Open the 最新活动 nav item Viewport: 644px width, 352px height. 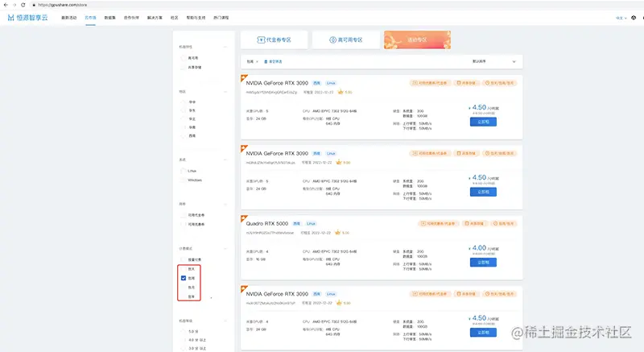pyautogui.click(x=69, y=18)
